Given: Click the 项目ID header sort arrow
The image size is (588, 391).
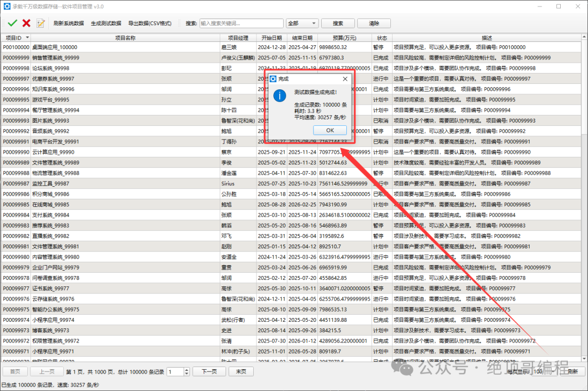Looking at the screenshot, I should pyautogui.click(x=27, y=38).
